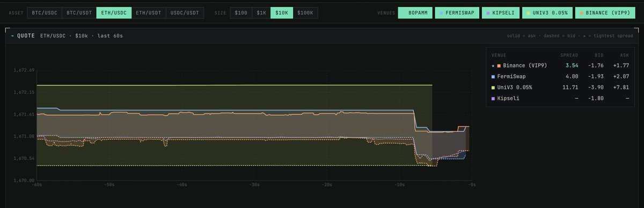Click FermiSwap spread value 4.00

(572, 77)
